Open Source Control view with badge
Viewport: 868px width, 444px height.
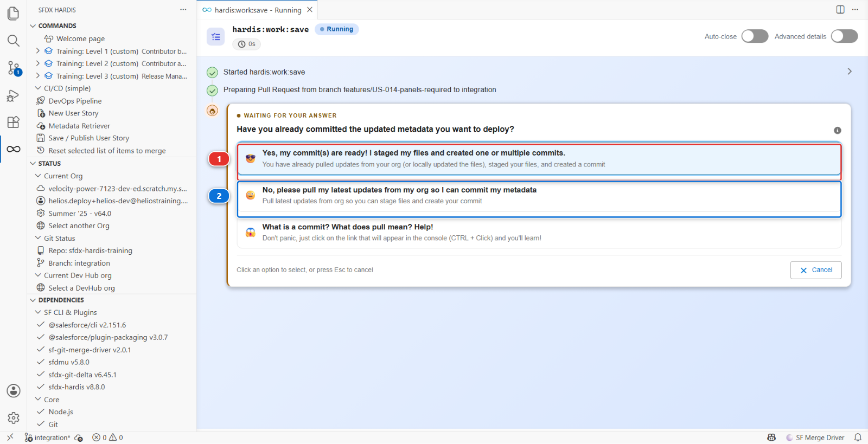click(x=14, y=68)
